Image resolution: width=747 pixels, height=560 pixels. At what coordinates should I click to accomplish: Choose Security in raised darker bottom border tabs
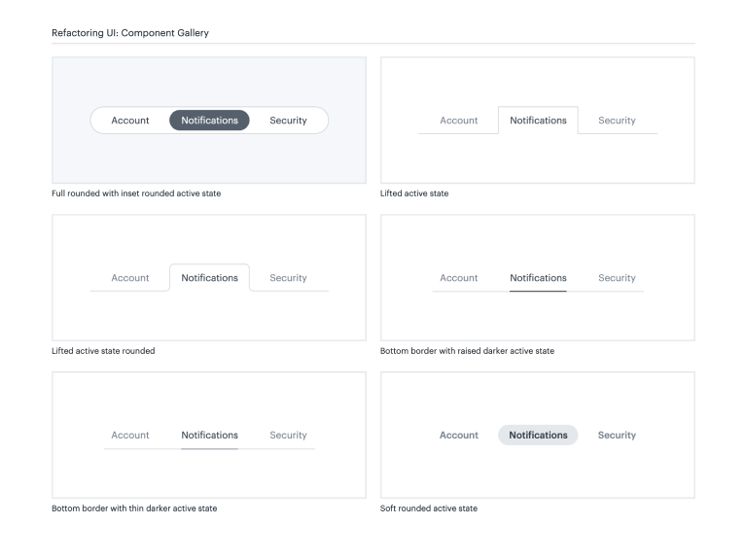point(617,278)
